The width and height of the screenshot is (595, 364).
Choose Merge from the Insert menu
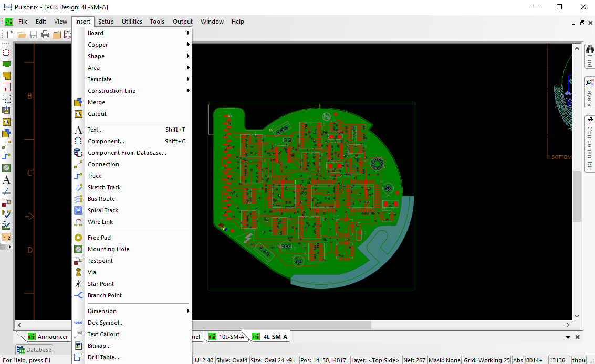point(132,102)
